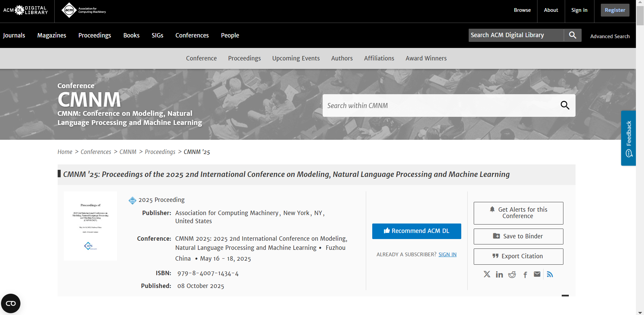The image size is (644, 315).
Task: Click the proceedings cover thumbnail
Action: pos(90,226)
